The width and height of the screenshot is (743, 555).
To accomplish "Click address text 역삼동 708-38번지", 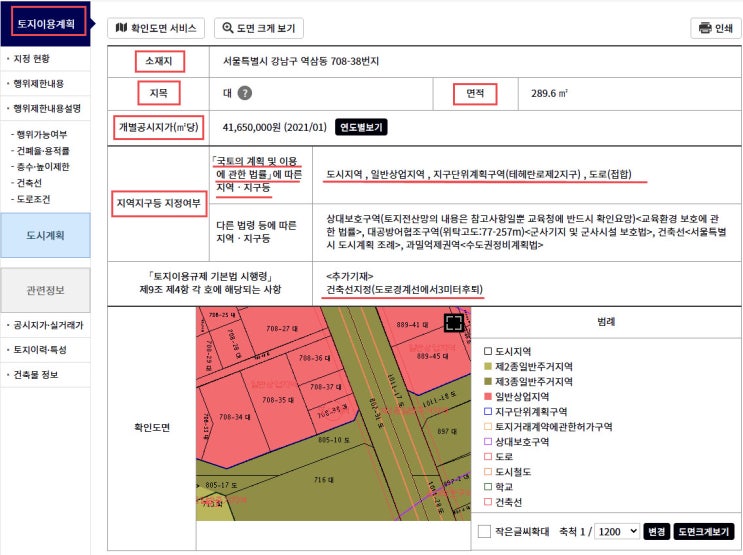I will tap(341, 61).
